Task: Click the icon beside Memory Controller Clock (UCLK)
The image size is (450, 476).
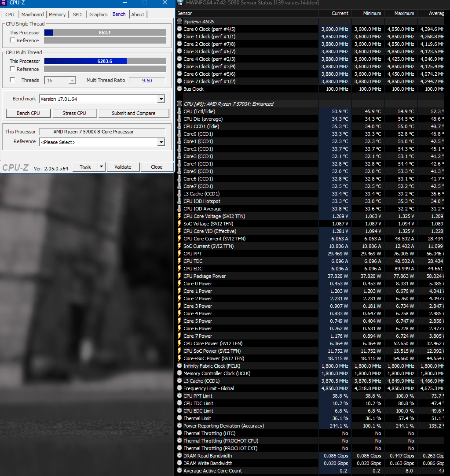Action: (179, 373)
